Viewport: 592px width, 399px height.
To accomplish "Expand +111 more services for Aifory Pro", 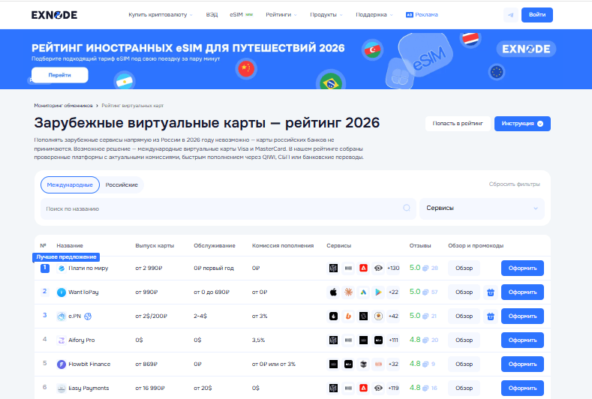I will pos(393,340).
